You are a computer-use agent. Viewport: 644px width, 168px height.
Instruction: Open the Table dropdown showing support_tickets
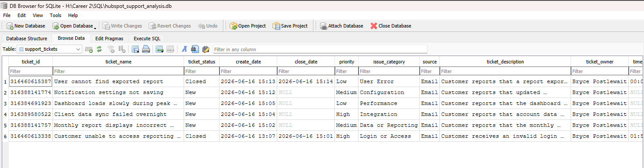click(x=49, y=49)
